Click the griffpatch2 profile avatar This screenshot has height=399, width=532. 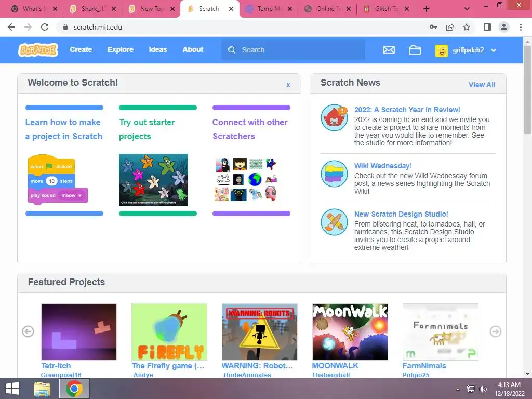pyautogui.click(x=442, y=50)
